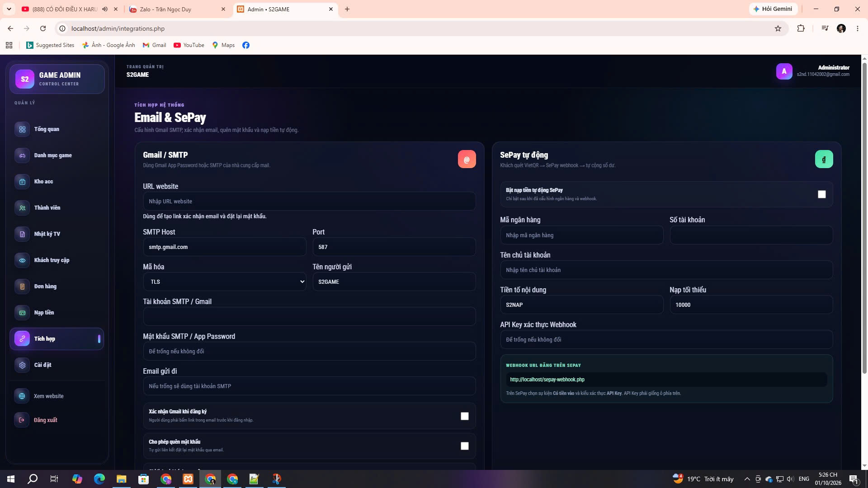Open Đơn hàng orders icon
The image size is (868, 488).
(x=22, y=286)
